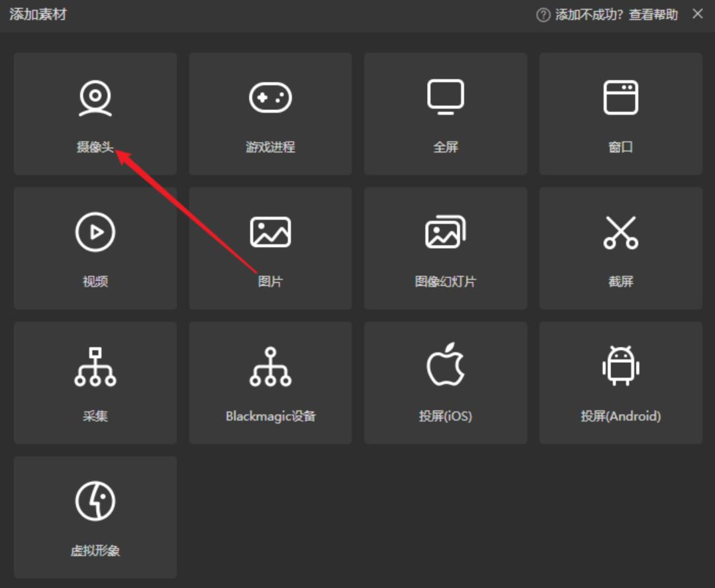Choose the 虚拟形象 avatar icon

95,501
